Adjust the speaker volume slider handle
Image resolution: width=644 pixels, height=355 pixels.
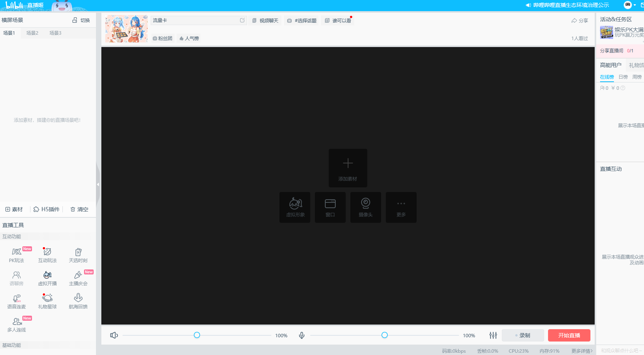tap(197, 335)
